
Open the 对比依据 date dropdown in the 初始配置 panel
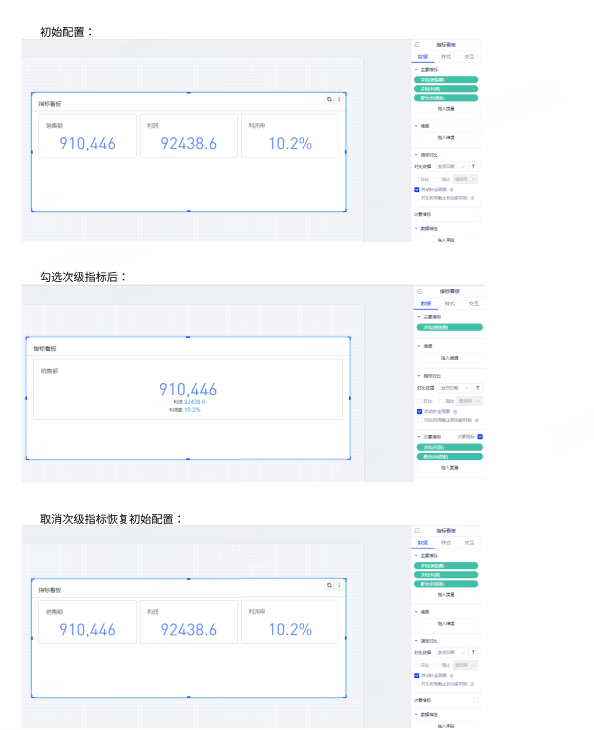tap(451, 166)
